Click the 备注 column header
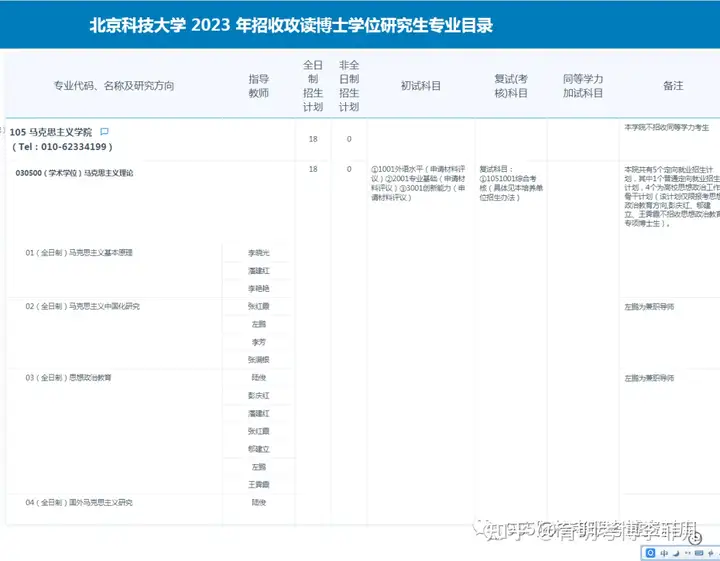Image resolution: width=720 pixels, height=561 pixels. [x=673, y=85]
